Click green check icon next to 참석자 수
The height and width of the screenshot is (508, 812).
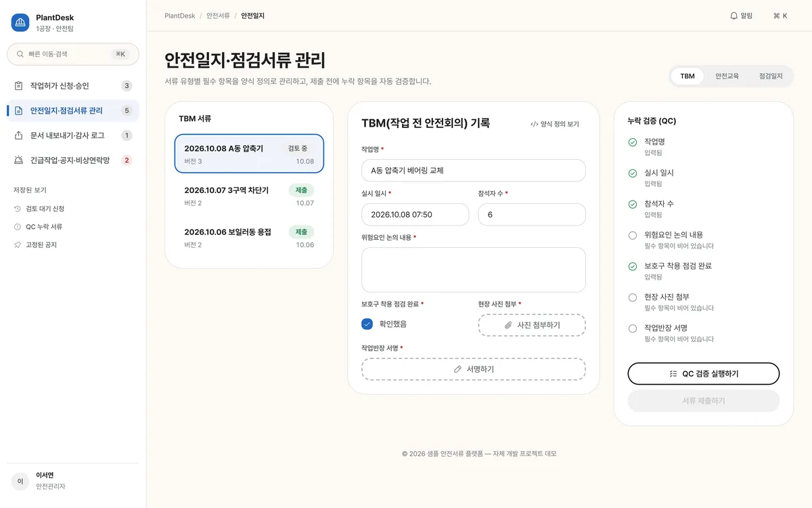point(633,205)
